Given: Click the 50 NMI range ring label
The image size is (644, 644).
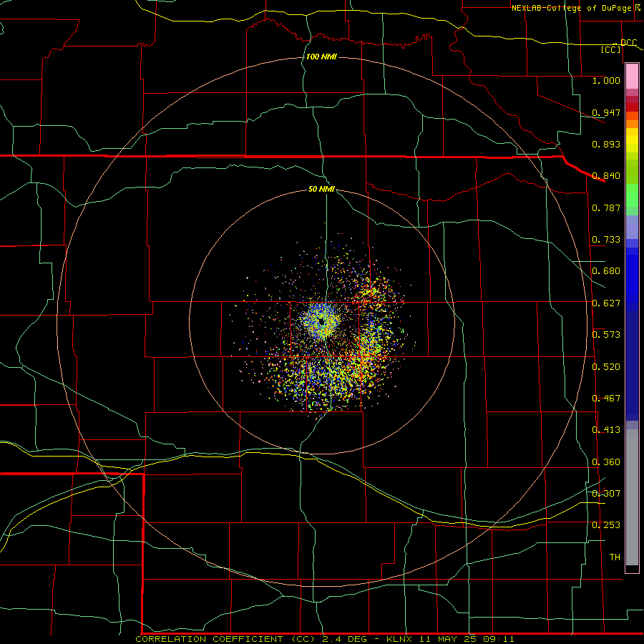Looking at the screenshot, I should (321, 189).
